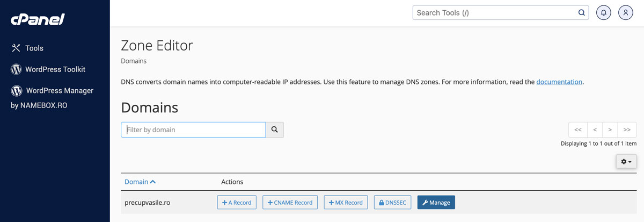
Task: Click the 'Displaying 1 to 1 out of 1 item' text
Action: (598, 144)
